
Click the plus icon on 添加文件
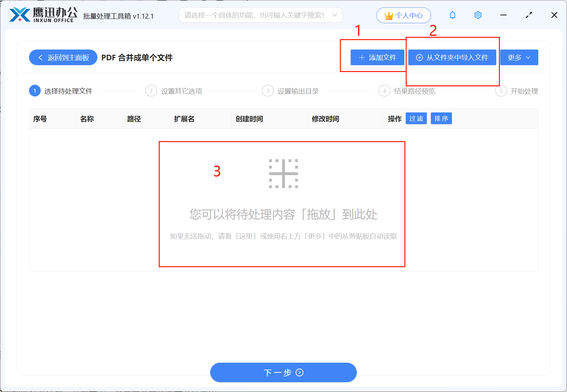click(x=361, y=57)
